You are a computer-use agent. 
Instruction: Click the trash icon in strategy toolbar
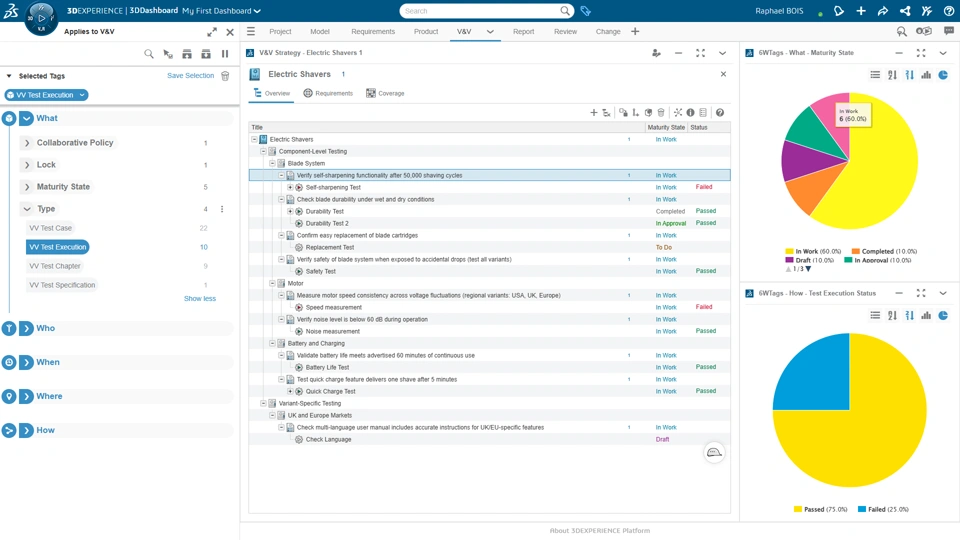661,112
